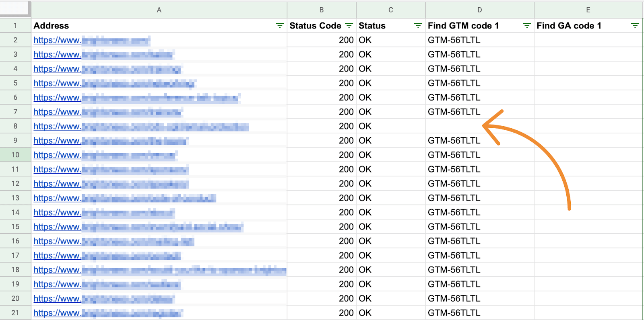Open the URL link in row 2
644x320 pixels.
pos(57,40)
